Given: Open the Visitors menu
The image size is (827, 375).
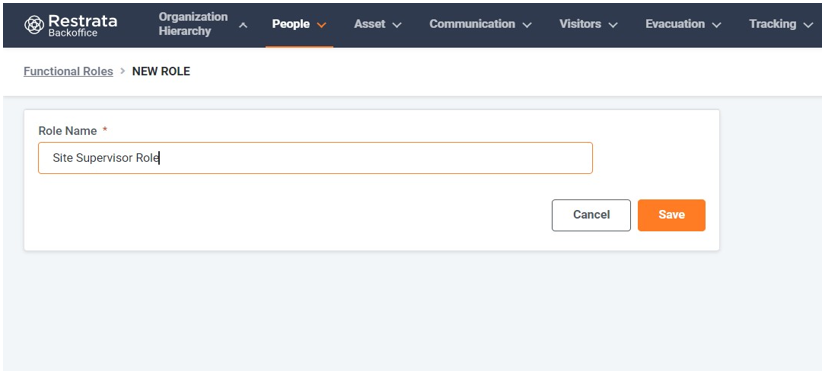Looking at the screenshot, I should click(x=580, y=24).
